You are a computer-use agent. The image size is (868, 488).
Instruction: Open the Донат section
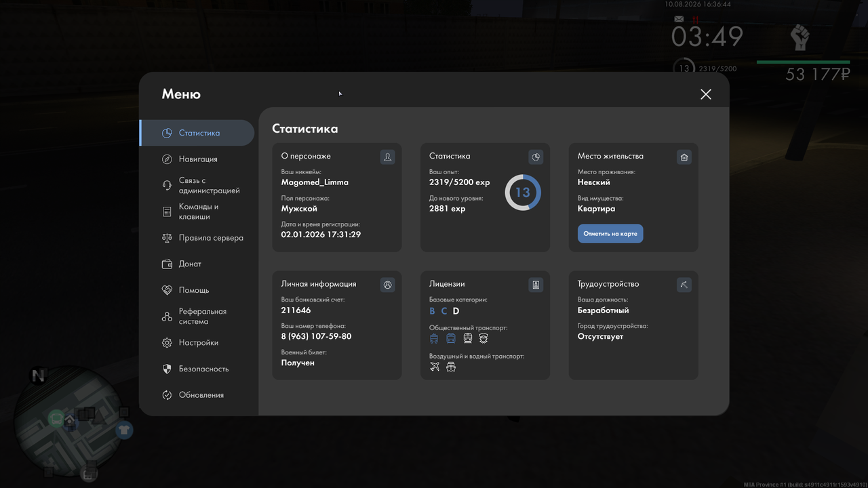[197, 264]
